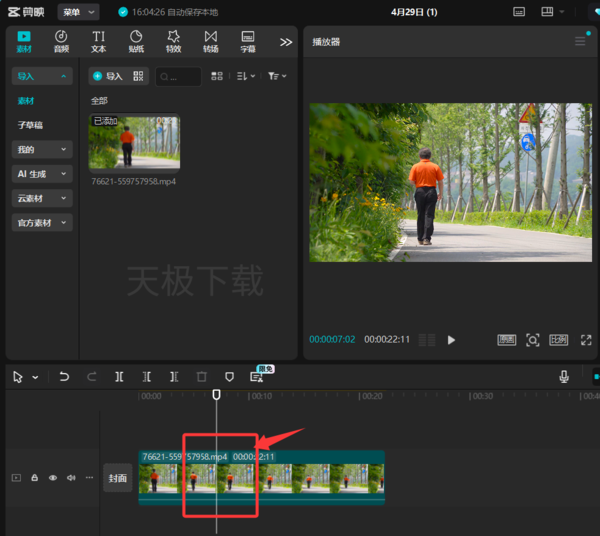
Task: Open the selection tool mode dropdown
Action: 35,377
